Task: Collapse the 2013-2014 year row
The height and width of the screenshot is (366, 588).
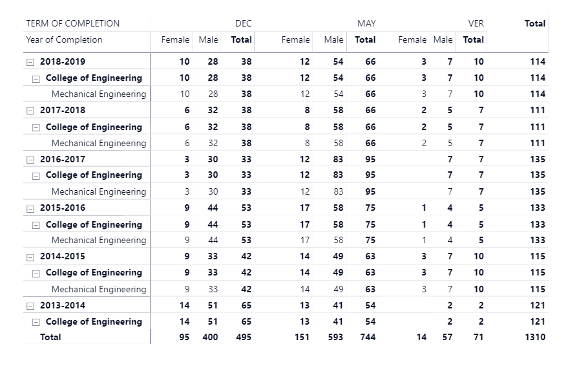Action: [30, 307]
